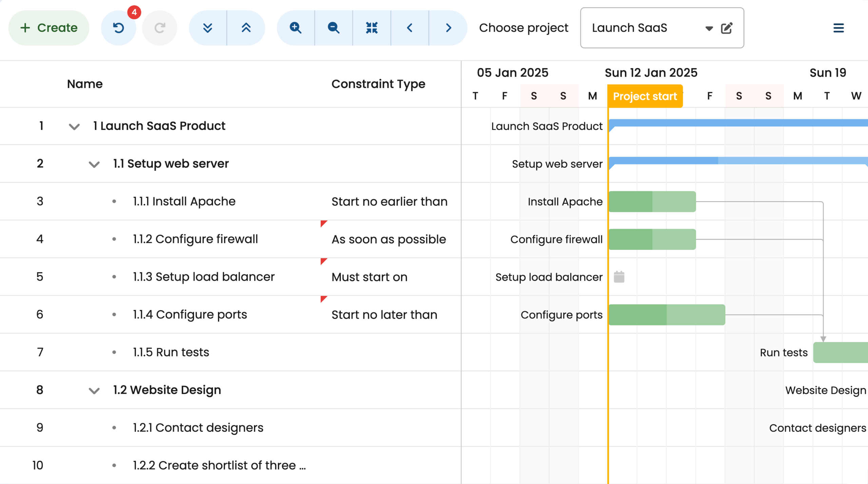Screen dimensions: 868x484
Task: Zoom out the Gantt timeline
Action: click(334, 28)
